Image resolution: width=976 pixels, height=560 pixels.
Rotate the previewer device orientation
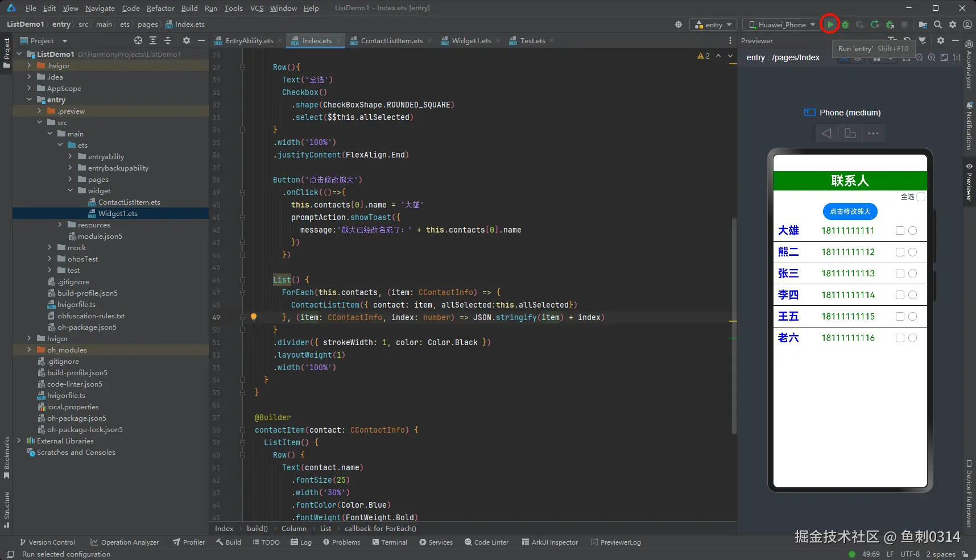point(850,134)
